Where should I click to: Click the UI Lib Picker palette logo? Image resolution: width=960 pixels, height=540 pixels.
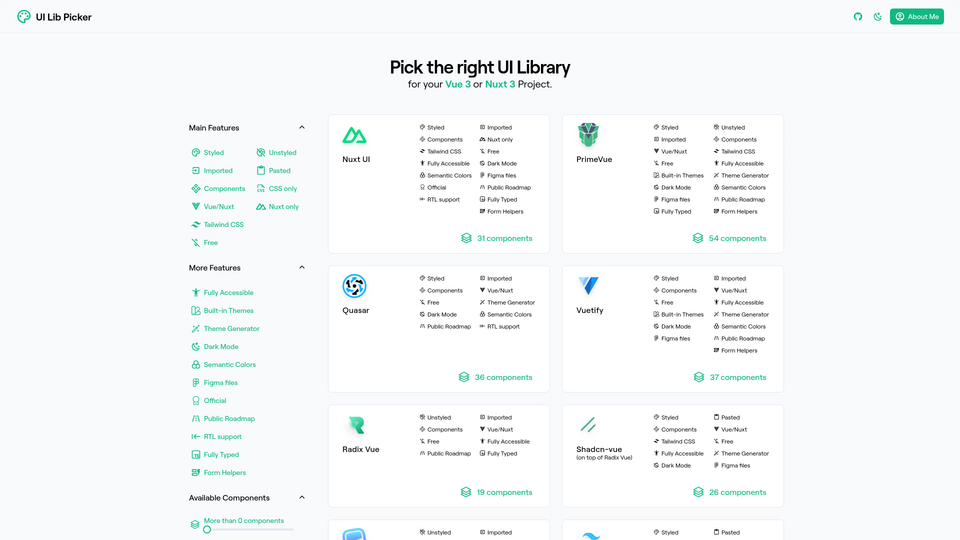click(23, 17)
